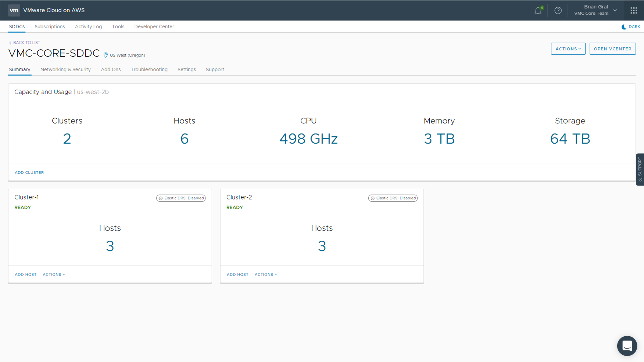The width and height of the screenshot is (644, 362).
Task: Click the Cluster-1 Elastic DRS badge
Action: tap(181, 198)
